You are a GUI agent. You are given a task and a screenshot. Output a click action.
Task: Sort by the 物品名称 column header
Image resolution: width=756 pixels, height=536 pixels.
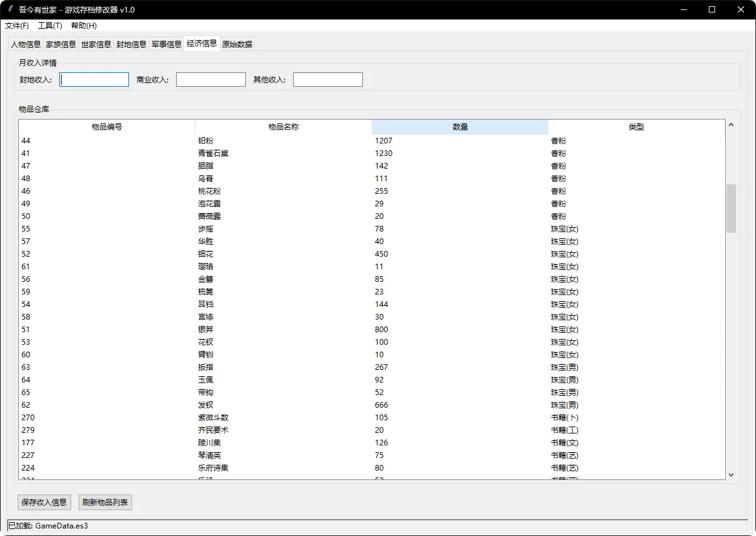point(284,127)
